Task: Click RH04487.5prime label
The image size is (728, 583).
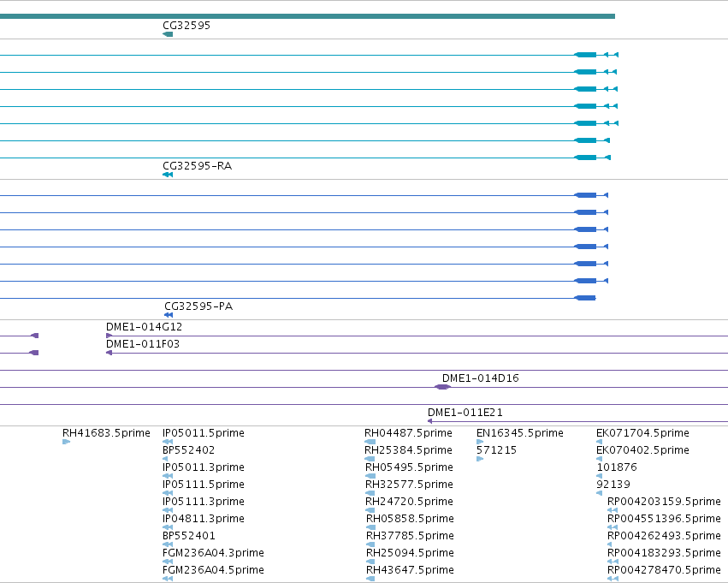Action: (409, 433)
